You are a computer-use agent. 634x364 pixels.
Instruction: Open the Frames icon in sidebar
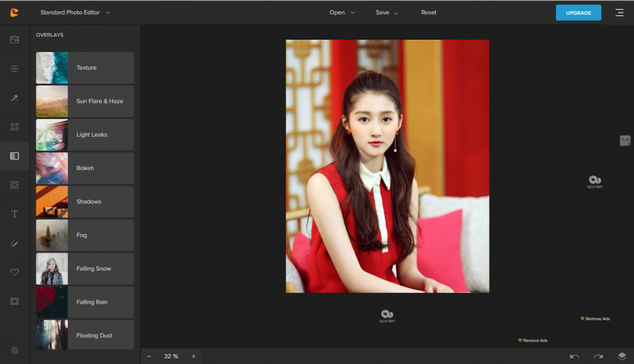pos(14,301)
